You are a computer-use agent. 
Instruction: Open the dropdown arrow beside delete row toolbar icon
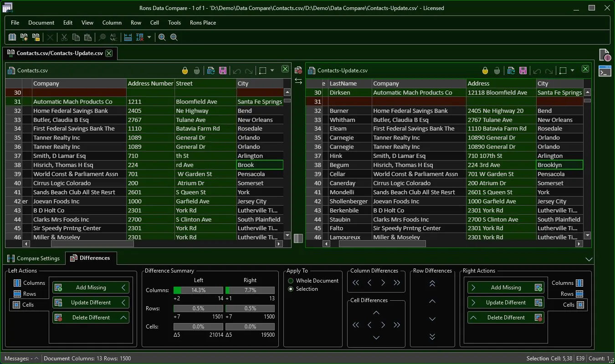pyautogui.click(x=149, y=37)
